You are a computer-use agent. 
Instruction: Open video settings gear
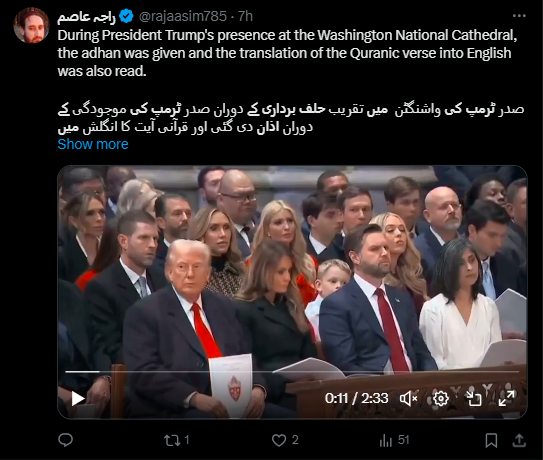pyautogui.click(x=440, y=399)
